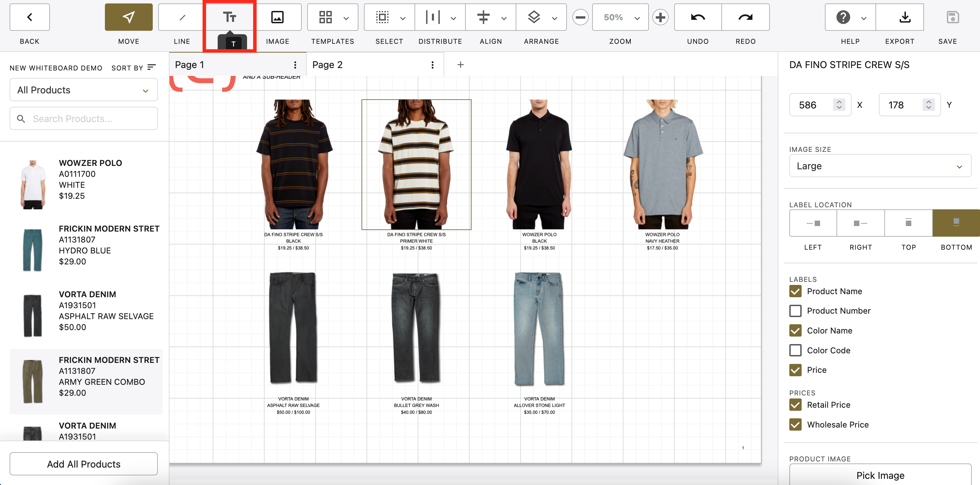Click the zoom out minus icon
Screen dimensions: 980x485
click(x=580, y=17)
